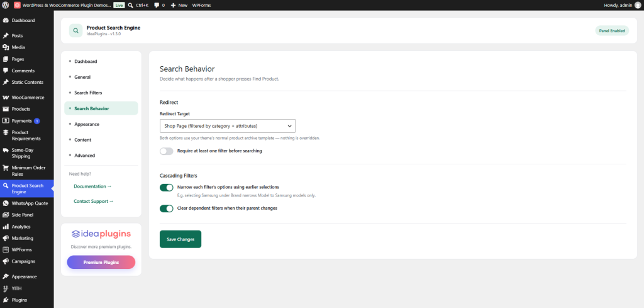Click the Product Requirements layers icon
The height and width of the screenshot is (308, 644).
(6, 132)
